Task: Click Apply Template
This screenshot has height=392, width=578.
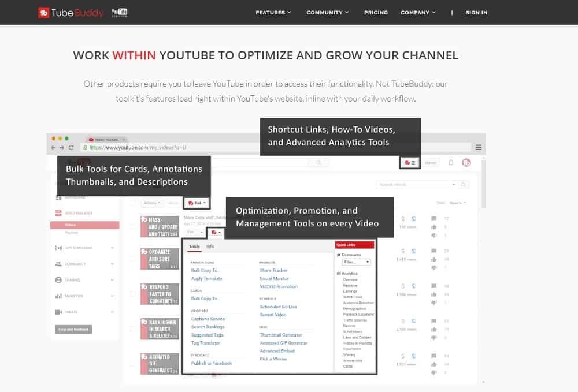Action: (x=206, y=279)
